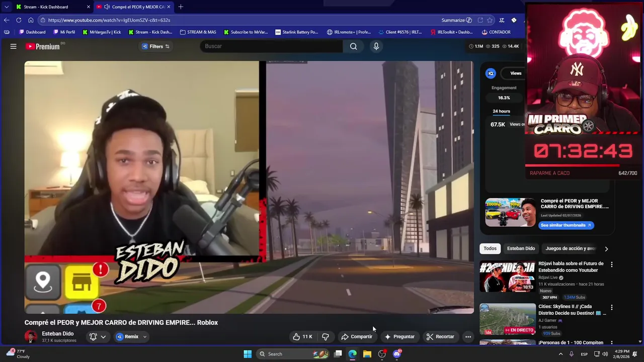Image resolution: width=644 pixels, height=362 pixels.
Task: Start voice search with the microphone
Action: click(x=376, y=46)
